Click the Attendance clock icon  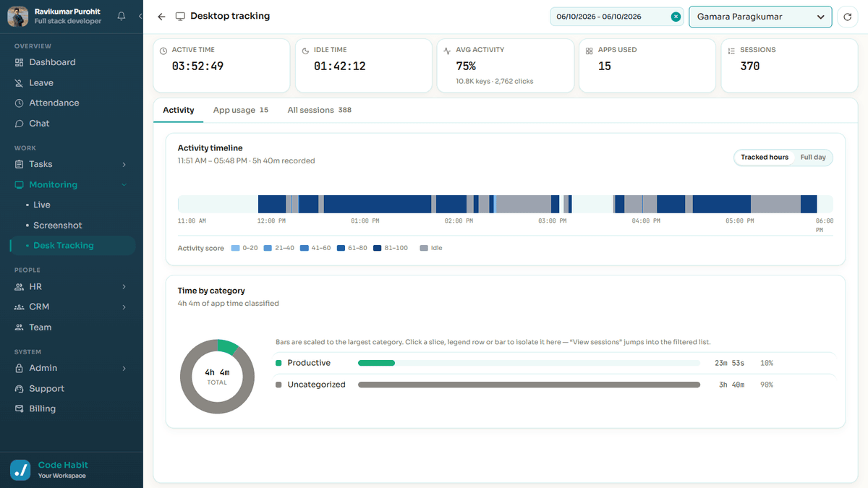pyautogui.click(x=20, y=103)
